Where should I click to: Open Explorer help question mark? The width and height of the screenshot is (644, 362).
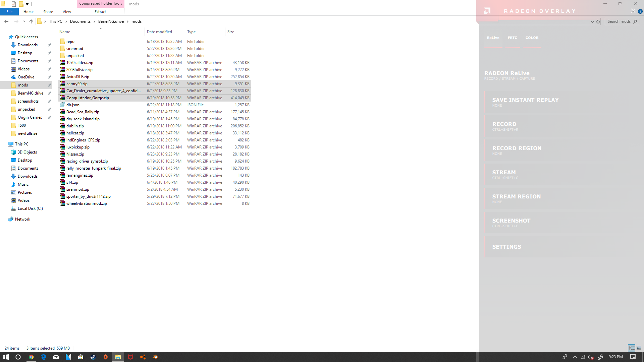click(640, 11)
